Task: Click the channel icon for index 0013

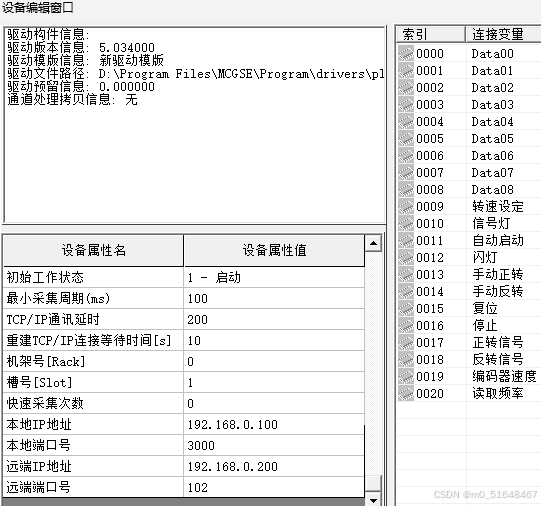Action: 405,275
